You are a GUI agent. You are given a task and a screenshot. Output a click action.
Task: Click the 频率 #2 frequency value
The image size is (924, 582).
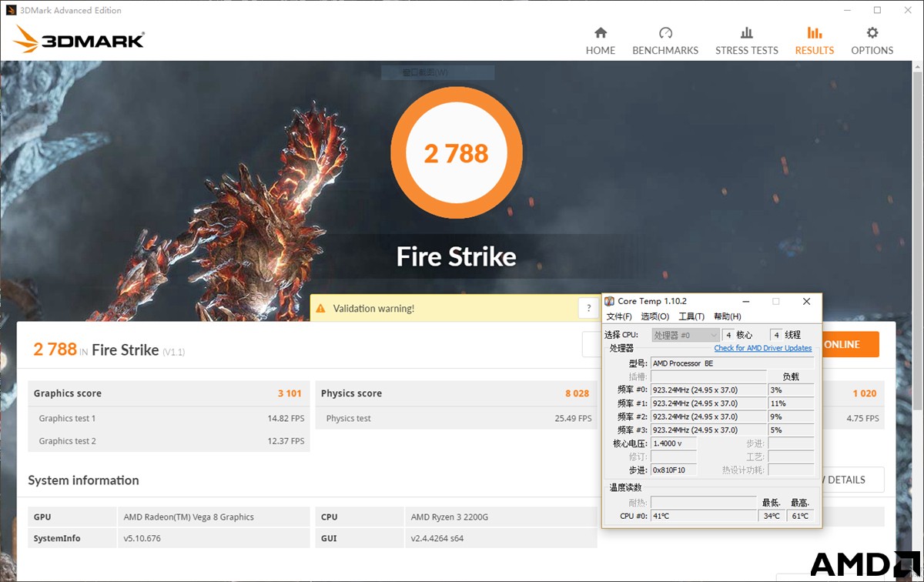pos(708,416)
